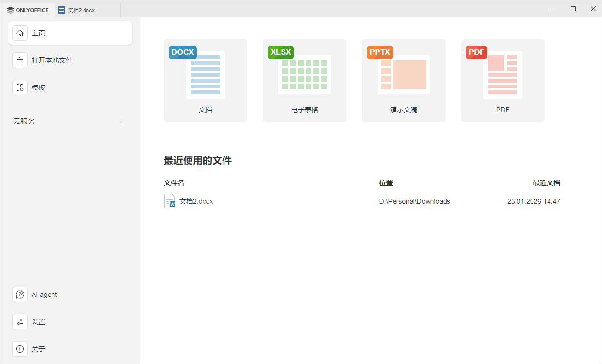Maximize the ONLYOFFICE window
Screen dimensions: 602x364
pyautogui.click(x=573, y=9)
